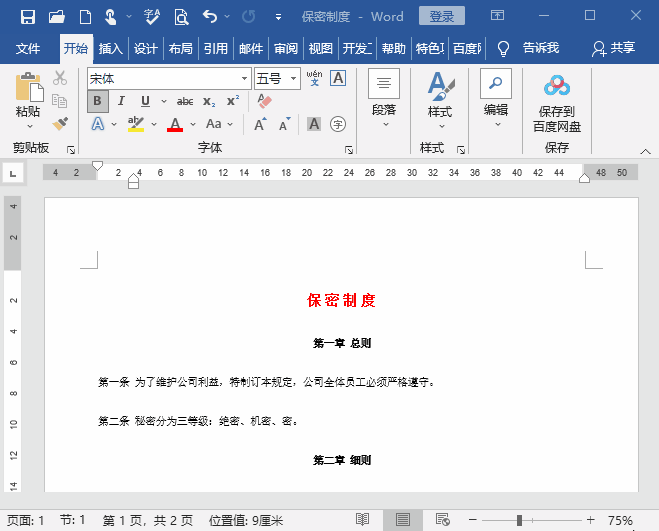
Task: Click the 保密制度 document title text
Action: 341,300
